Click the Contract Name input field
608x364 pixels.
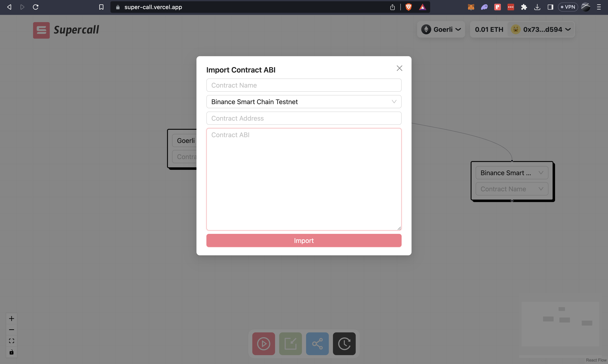[304, 85]
